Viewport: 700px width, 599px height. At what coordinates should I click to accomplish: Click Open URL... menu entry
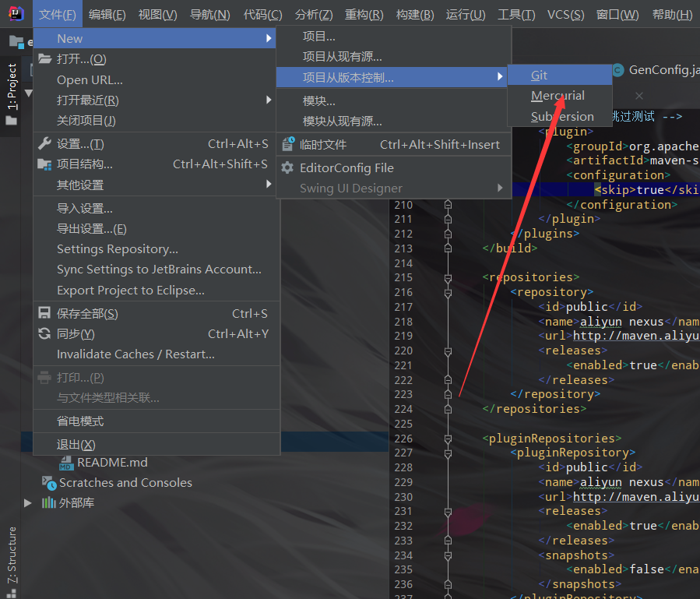(x=155, y=80)
